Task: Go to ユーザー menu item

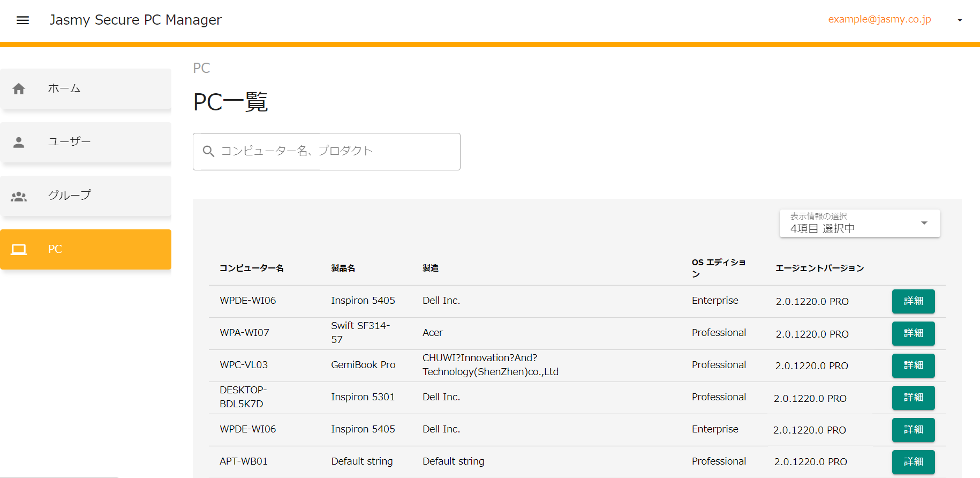Action: tap(86, 142)
